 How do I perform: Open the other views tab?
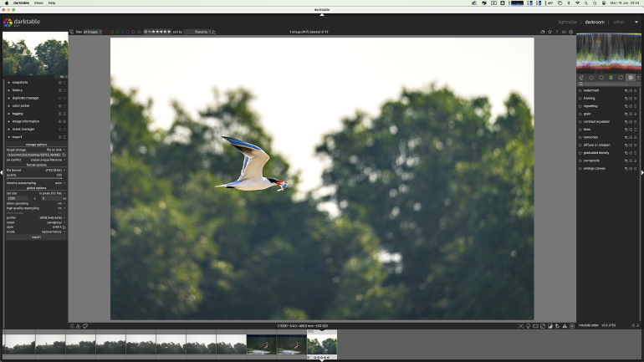(619, 23)
